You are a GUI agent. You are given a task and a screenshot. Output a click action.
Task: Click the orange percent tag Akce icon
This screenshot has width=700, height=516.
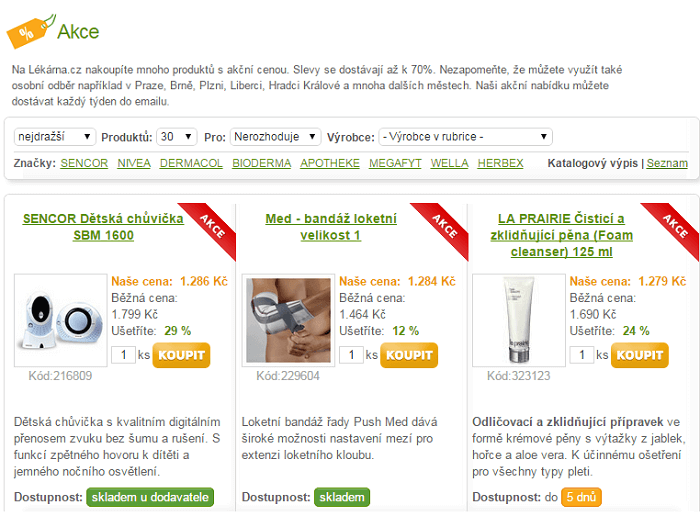click(x=29, y=31)
